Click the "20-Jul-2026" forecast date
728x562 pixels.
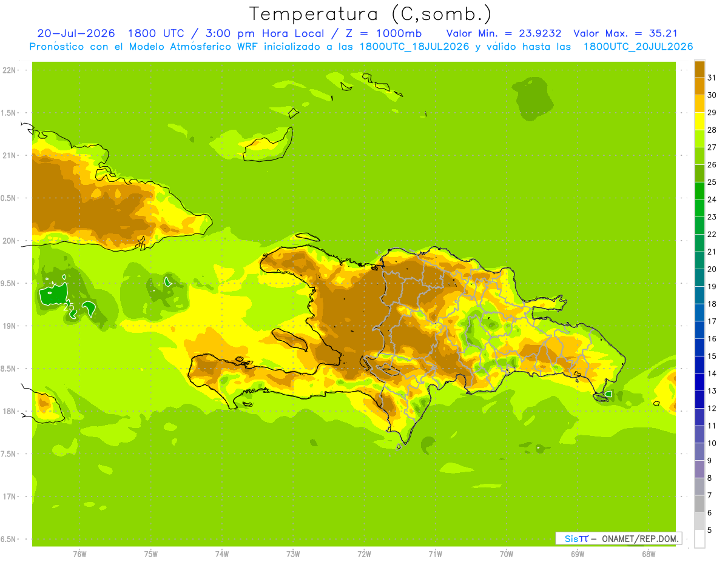click(x=76, y=33)
